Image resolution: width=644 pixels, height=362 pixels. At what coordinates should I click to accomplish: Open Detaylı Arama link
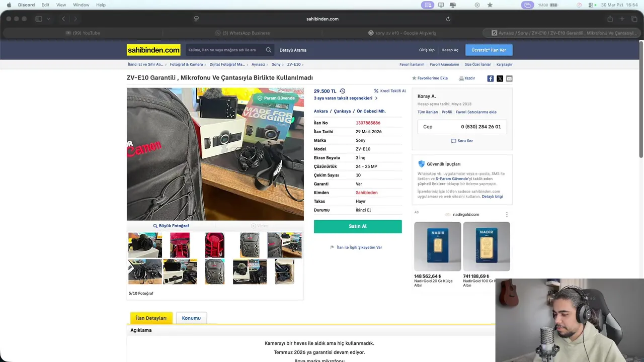[x=293, y=50]
